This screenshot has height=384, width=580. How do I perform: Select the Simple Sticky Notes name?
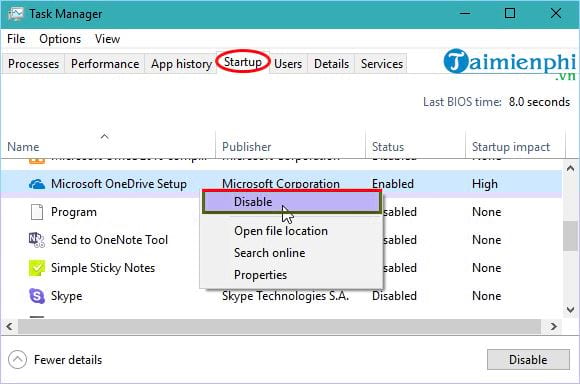tap(103, 268)
